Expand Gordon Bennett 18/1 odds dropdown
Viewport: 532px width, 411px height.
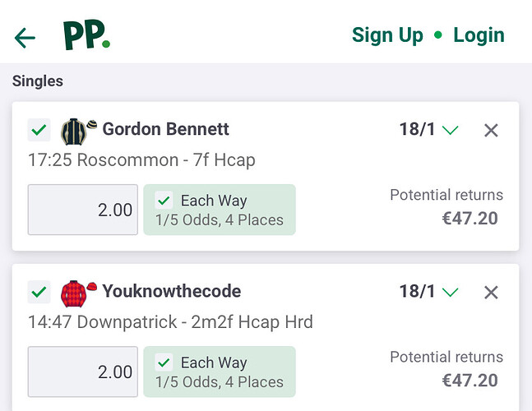coord(429,130)
